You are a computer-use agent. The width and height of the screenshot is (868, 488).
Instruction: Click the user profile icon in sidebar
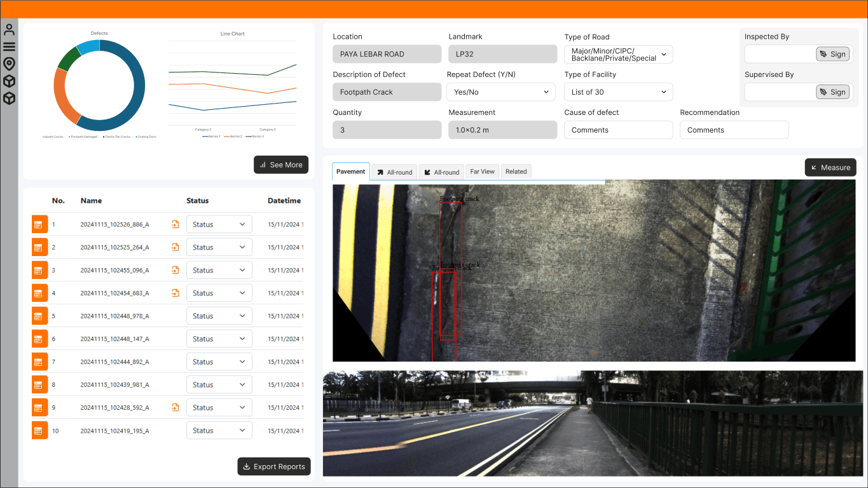9,30
